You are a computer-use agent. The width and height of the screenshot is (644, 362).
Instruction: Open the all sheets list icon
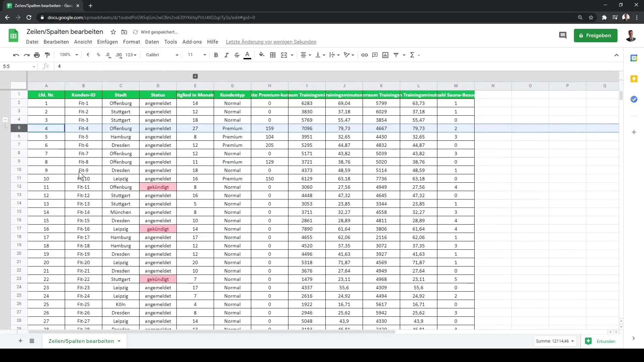(x=32, y=341)
